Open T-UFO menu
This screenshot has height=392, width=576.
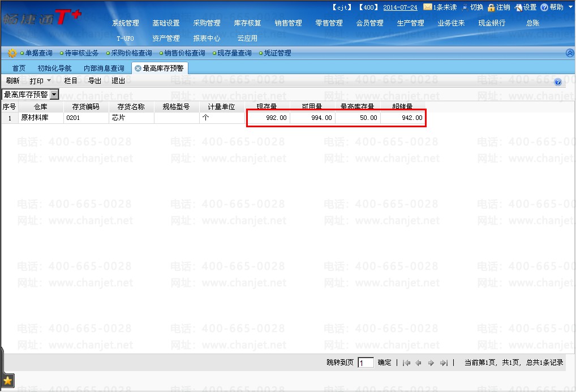coord(125,38)
